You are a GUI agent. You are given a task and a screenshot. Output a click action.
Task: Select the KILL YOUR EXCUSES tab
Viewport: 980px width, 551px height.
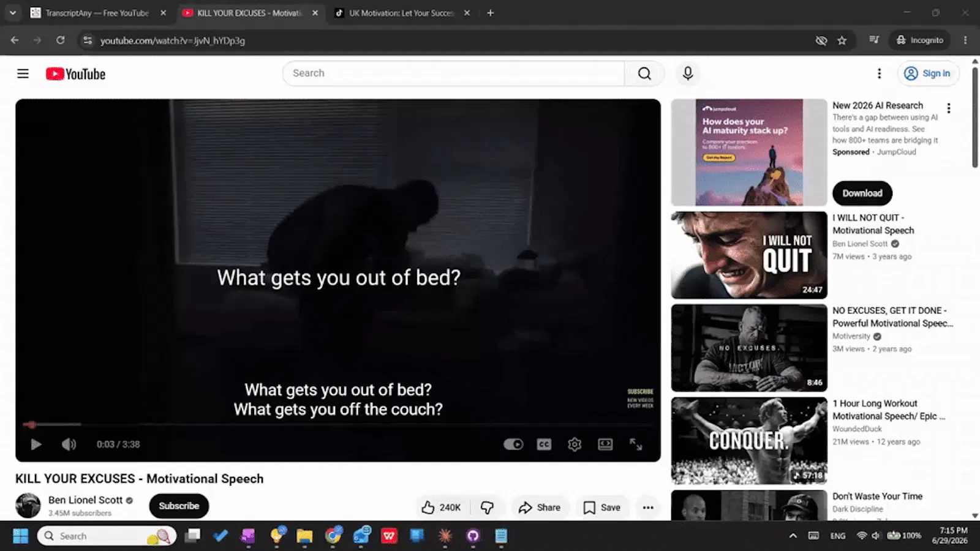pos(250,13)
